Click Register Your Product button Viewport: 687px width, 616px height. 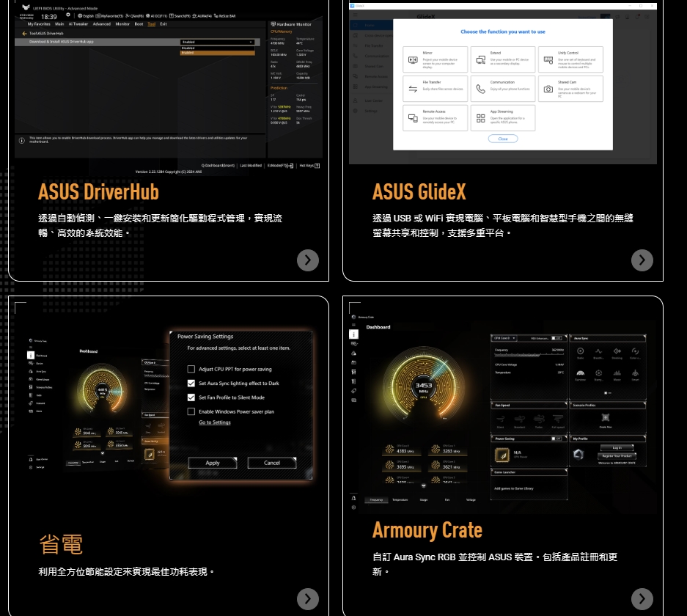coord(617,456)
